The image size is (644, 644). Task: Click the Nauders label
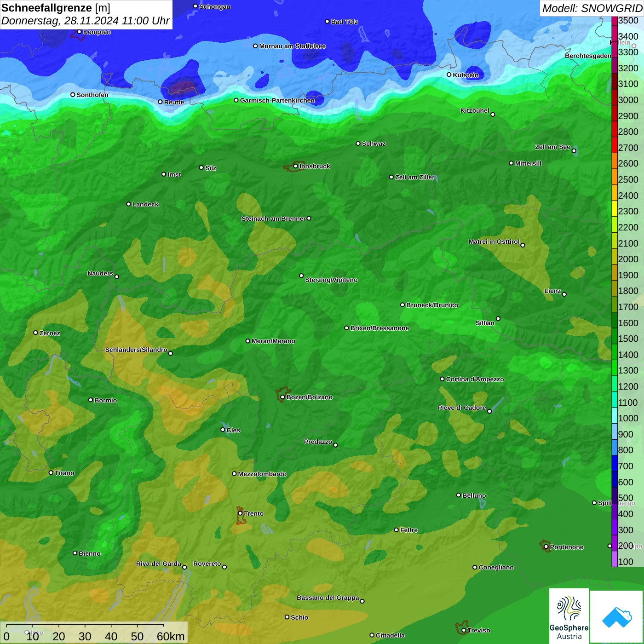pos(100,273)
